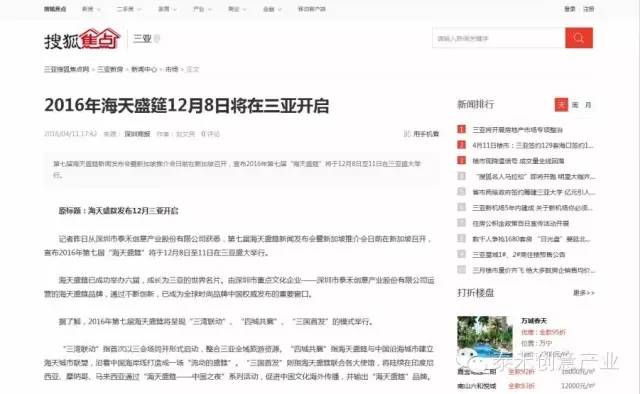Click the 注册 register link
This screenshot has height=394, width=640.
click(589, 9)
